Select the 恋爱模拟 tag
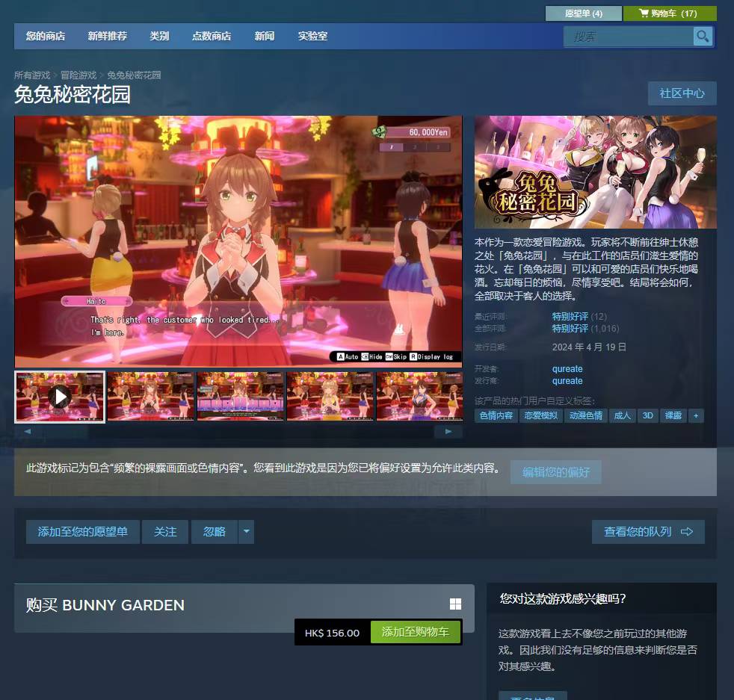Image resolution: width=734 pixels, height=700 pixels. [x=540, y=415]
